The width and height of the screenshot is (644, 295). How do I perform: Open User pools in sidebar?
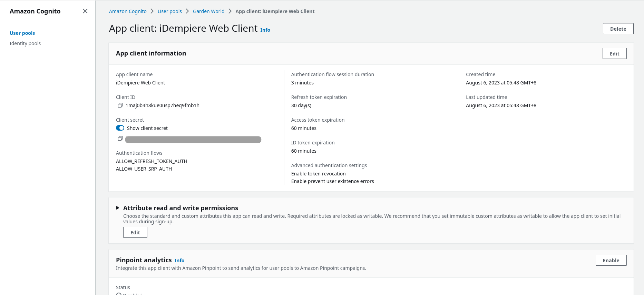pos(22,33)
